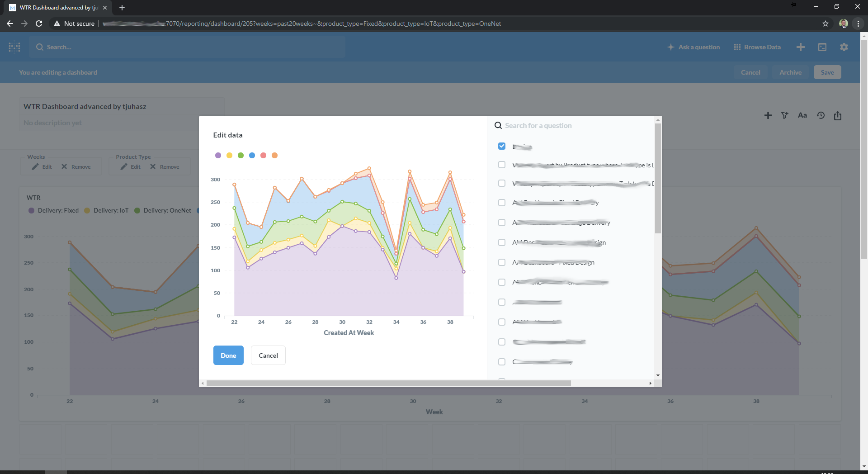The height and width of the screenshot is (474, 868).
Task: Tick the third question checkbox
Action: point(501,183)
